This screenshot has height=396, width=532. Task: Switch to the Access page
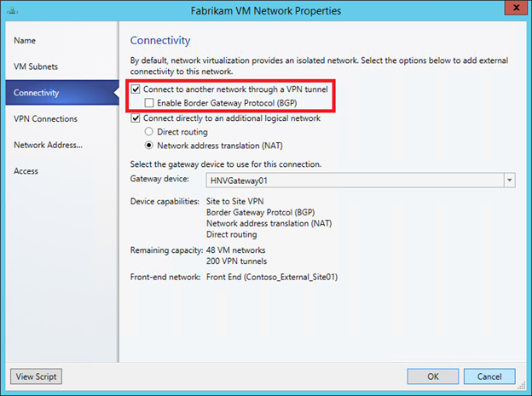(26, 171)
